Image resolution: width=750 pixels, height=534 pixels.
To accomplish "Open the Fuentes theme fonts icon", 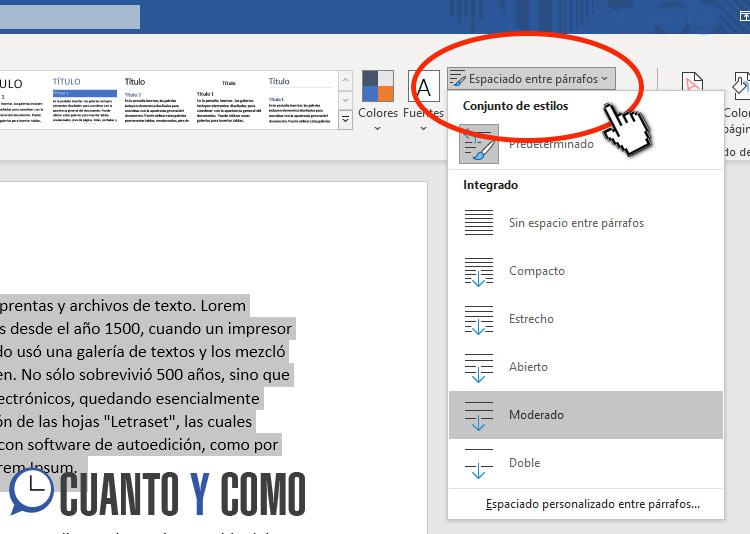I will (424, 86).
